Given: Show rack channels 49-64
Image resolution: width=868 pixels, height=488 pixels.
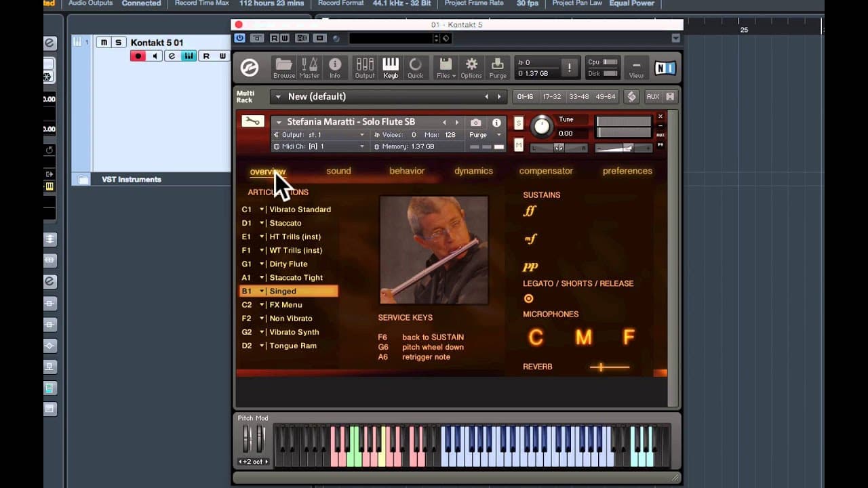Looking at the screenshot, I should tap(606, 97).
